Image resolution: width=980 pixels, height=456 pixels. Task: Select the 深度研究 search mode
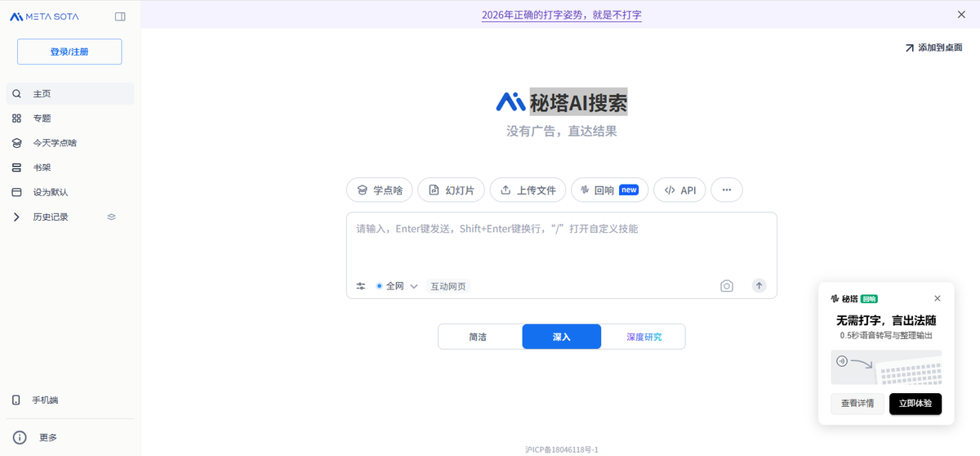pyautogui.click(x=644, y=337)
